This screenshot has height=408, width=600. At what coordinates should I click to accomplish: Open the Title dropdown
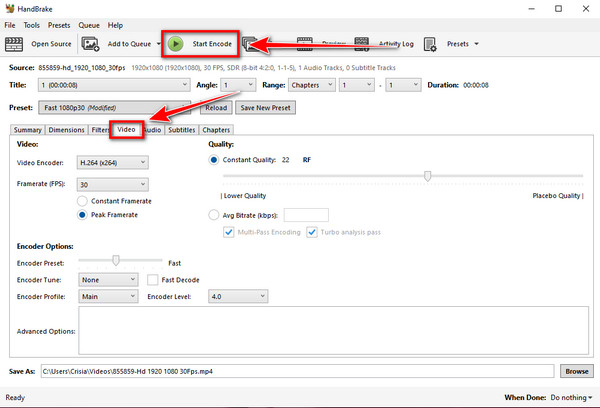click(x=114, y=85)
